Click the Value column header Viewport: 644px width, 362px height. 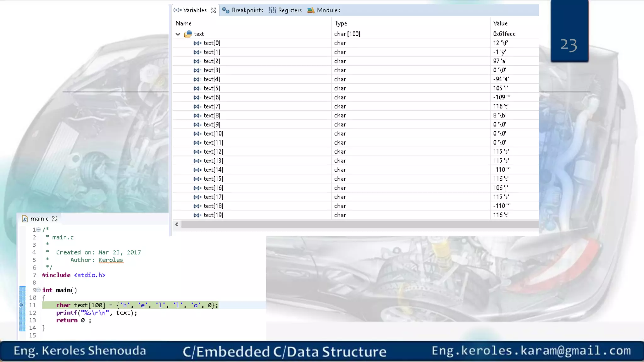(500, 23)
